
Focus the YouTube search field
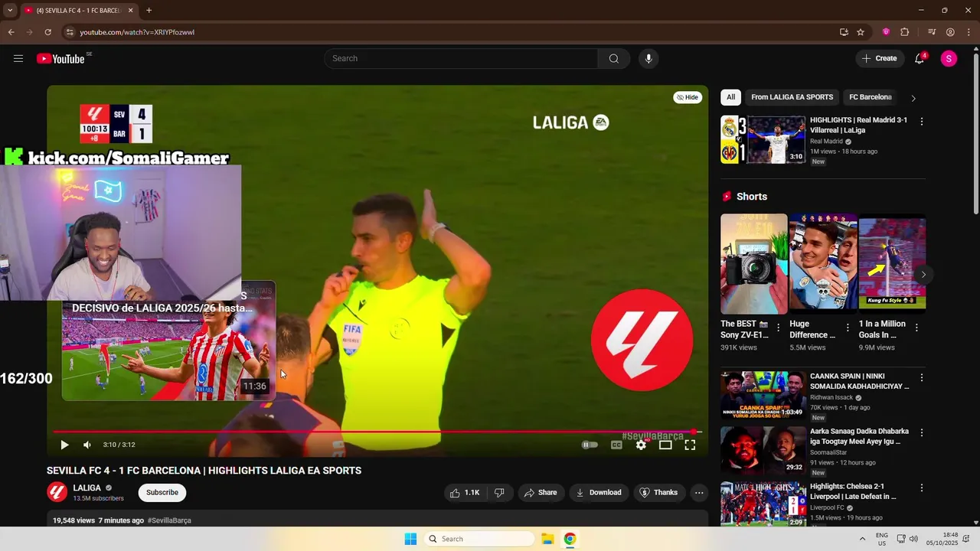click(x=461, y=59)
